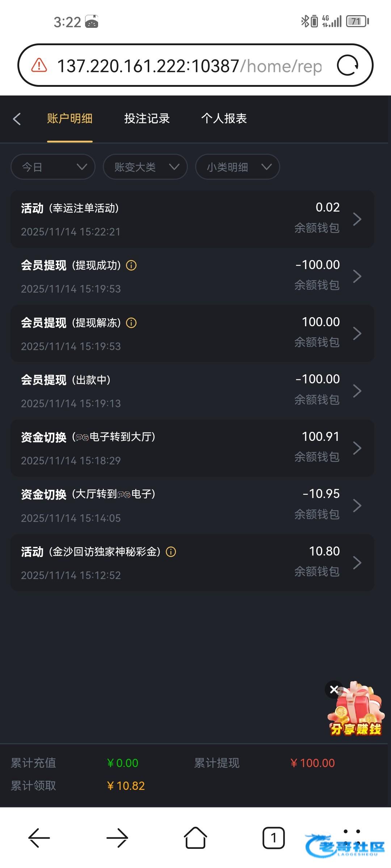Image resolution: width=391 pixels, height=868 pixels.
Task: Open the browser tab switcher
Action: (x=273, y=838)
